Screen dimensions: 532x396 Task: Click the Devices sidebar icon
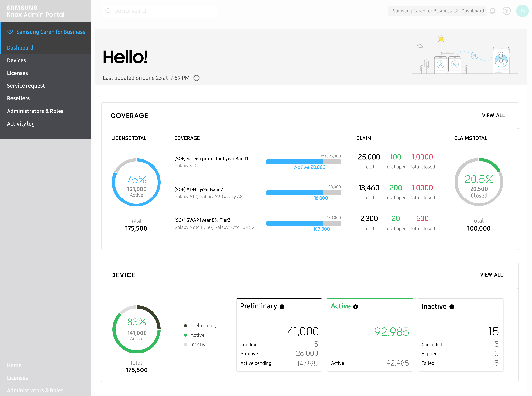point(16,60)
